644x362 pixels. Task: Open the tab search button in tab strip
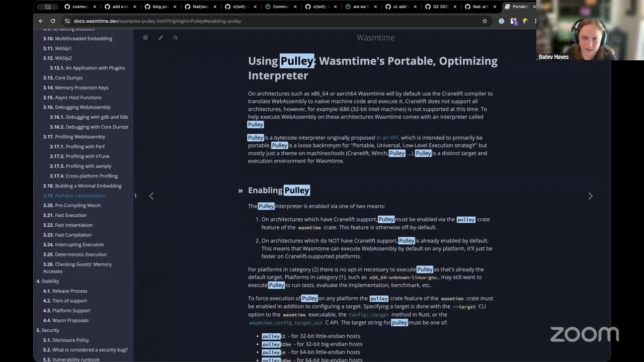pos(48,7)
